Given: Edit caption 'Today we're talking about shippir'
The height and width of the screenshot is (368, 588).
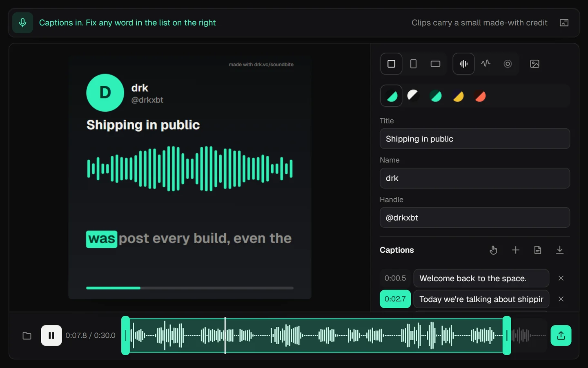Looking at the screenshot, I should [481, 299].
